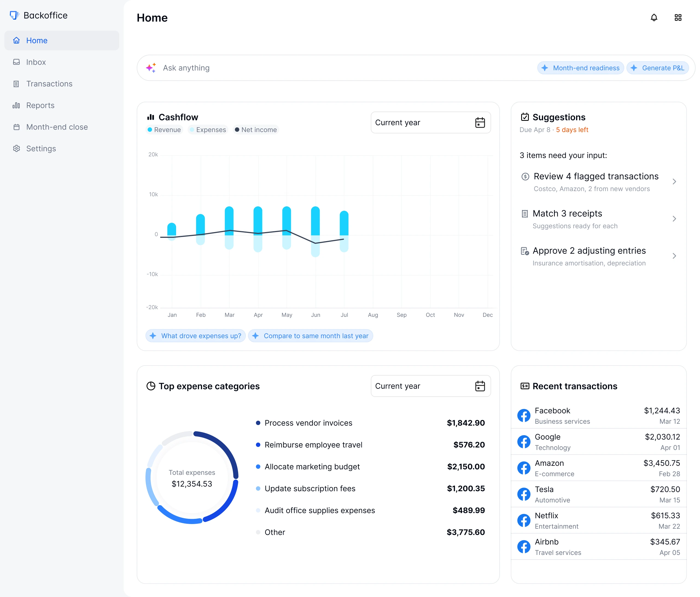Navigate to Month-end close
700x597 pixels.
pyautogui.click(x=62, y=127)
